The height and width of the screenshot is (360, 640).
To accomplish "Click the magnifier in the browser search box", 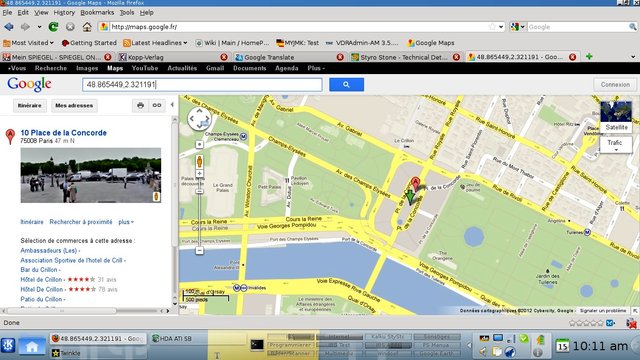I will (632, 27).
